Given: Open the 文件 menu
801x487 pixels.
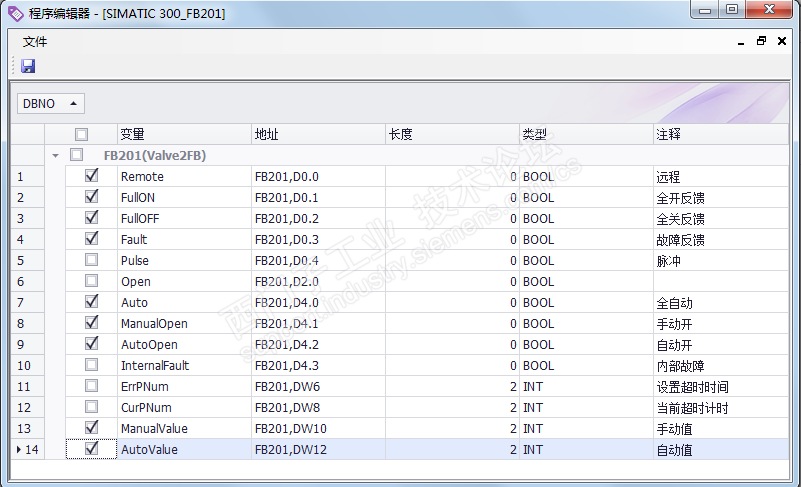Looking at the screenshot, I should click(x=35, y=42).
